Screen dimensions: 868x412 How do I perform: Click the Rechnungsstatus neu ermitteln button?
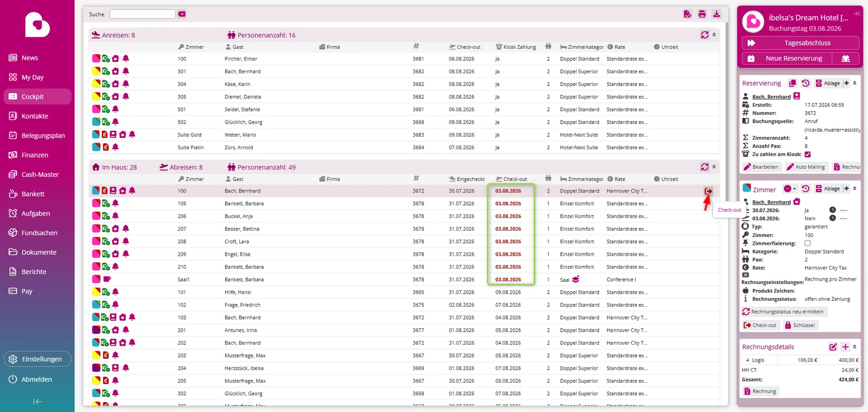point(783,312)
